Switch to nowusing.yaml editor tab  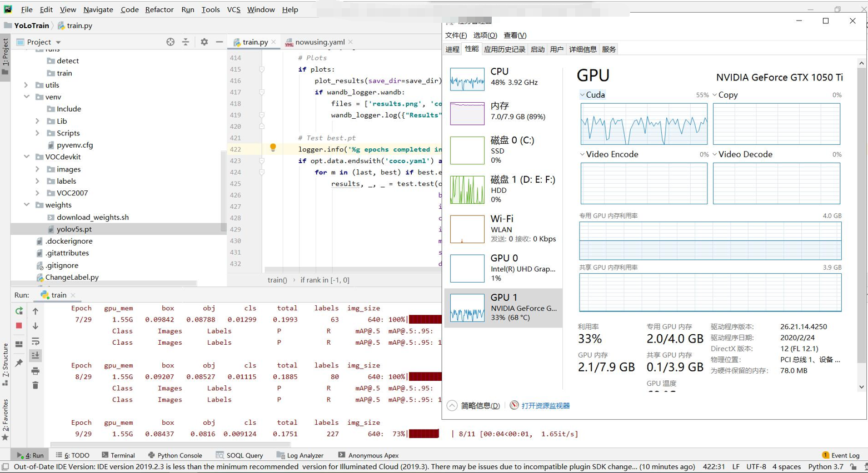point(320,42)
